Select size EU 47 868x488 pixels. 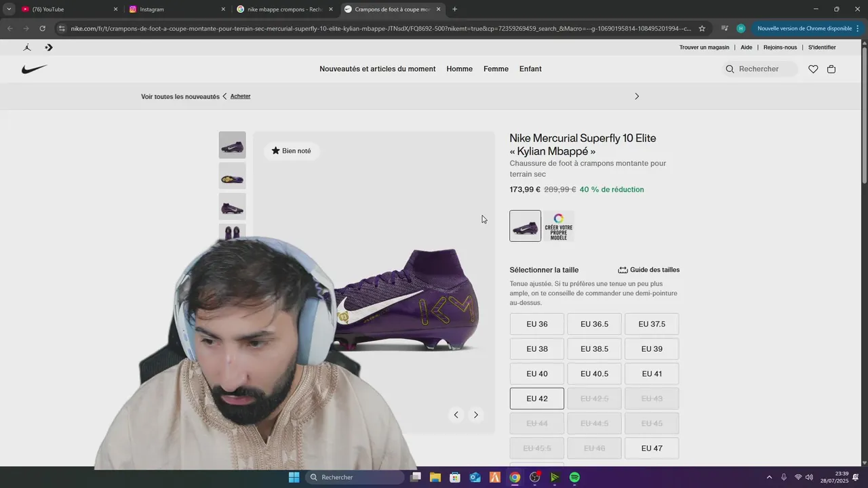coord(652,448)
